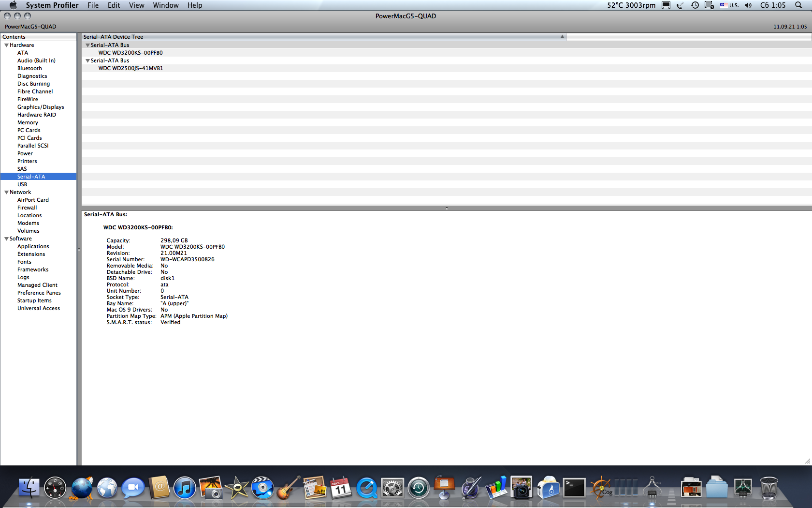The image size is (812, 508).
Task: Launch iTunes from the dock
Action: pos(185,488)
